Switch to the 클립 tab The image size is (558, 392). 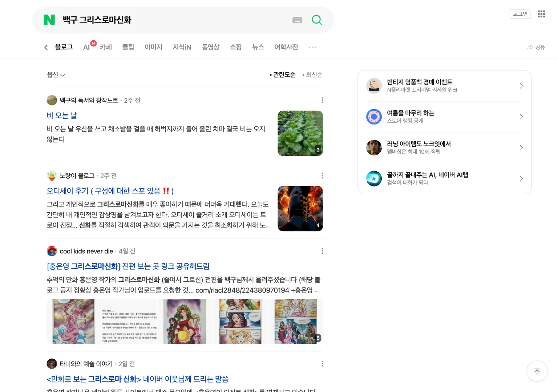128,47
